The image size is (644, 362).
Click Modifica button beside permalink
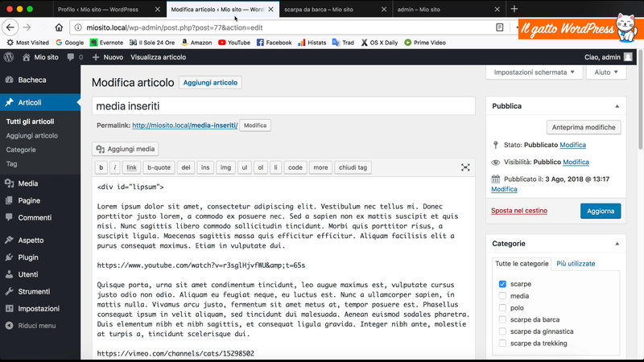255,125
